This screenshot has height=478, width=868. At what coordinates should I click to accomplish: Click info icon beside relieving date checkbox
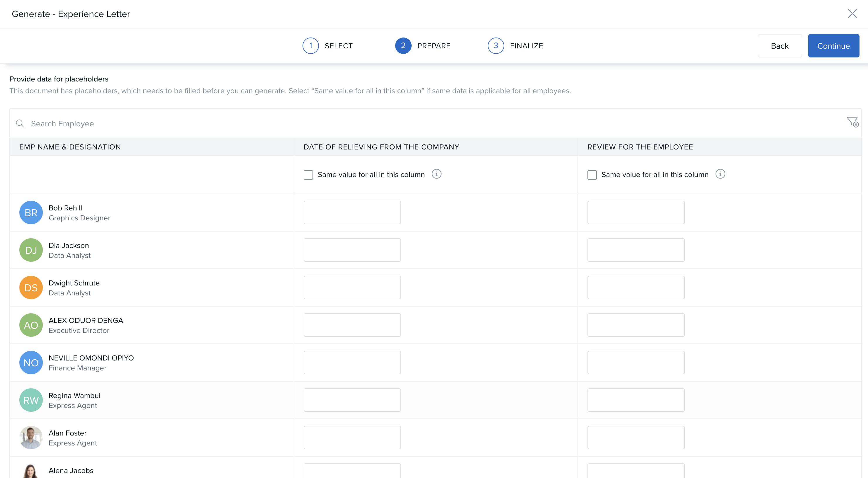(436, 174)
